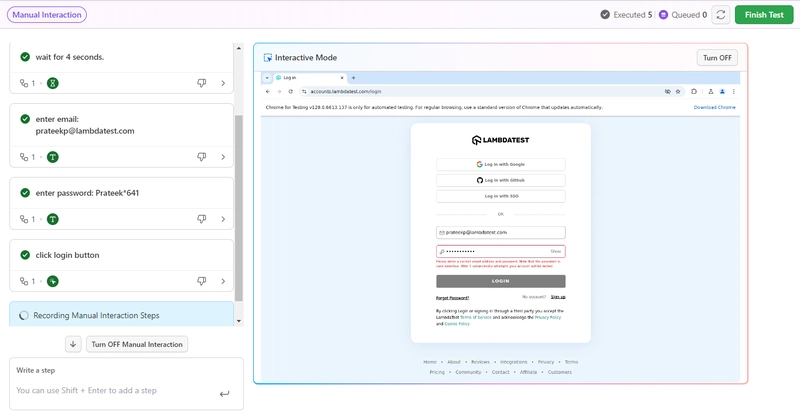The height and width of the screenshot is (419, 800).
Task: Click the address bar URL accounts.lambdatest.com/login
Action: [x=346, y=92]
